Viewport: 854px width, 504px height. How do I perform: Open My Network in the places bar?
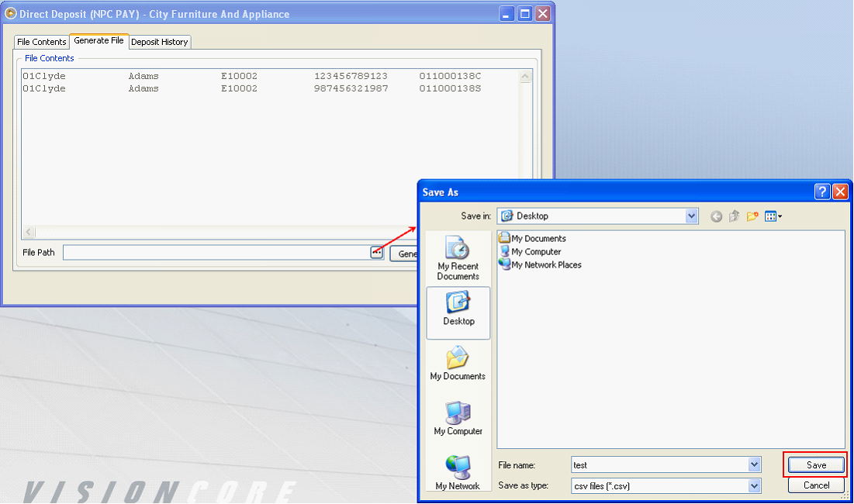coord(458,472)
